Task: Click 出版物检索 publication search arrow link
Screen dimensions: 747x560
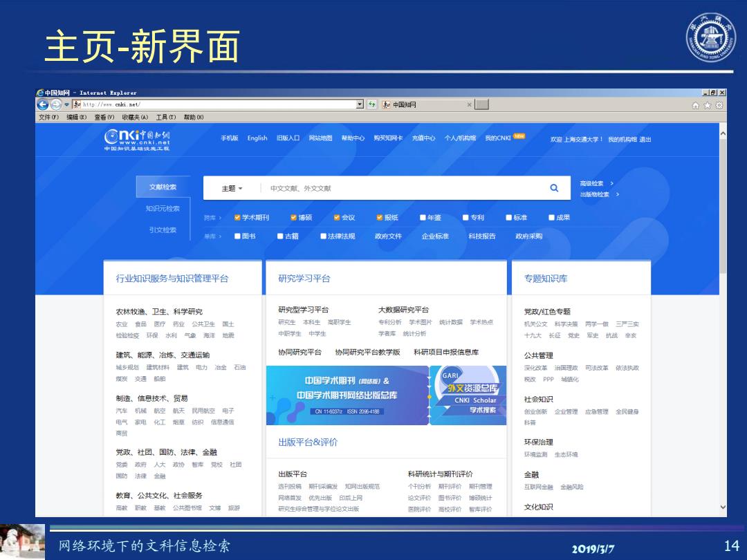Action: coord(599,194)
